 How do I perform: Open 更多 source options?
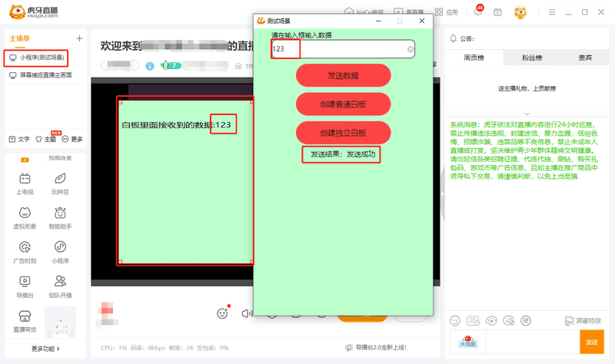coord(72,139)
